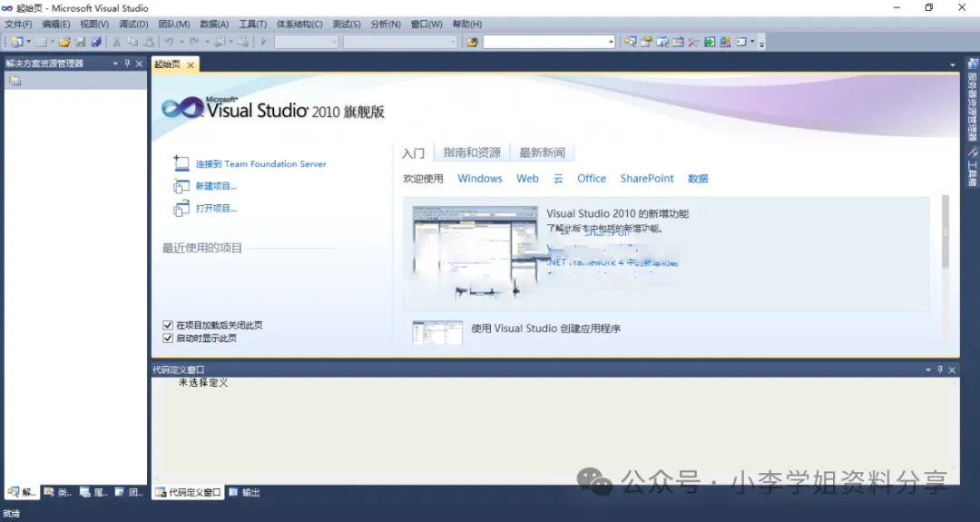980x522 pixels.
Task: Pin the Code Definition Window panel
Action: click(939, 369)
